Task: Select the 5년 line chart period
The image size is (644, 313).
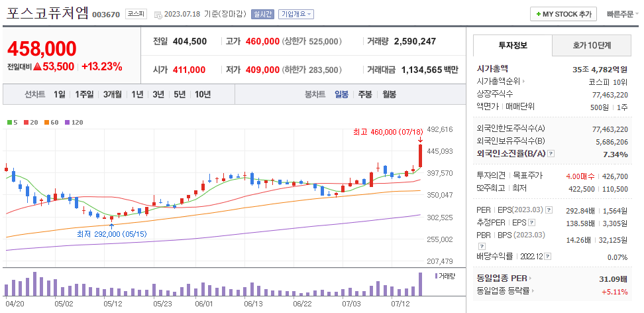Action: [x=180, y=95]
